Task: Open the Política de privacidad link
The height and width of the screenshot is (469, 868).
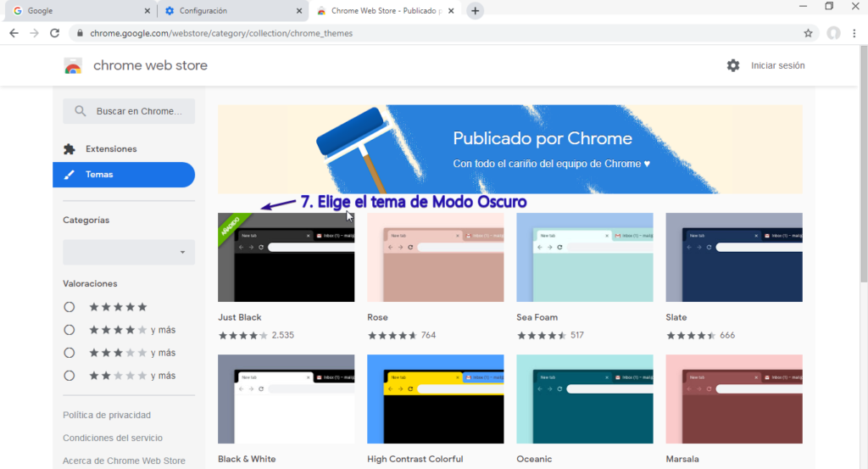Action: tap(107, 416)
